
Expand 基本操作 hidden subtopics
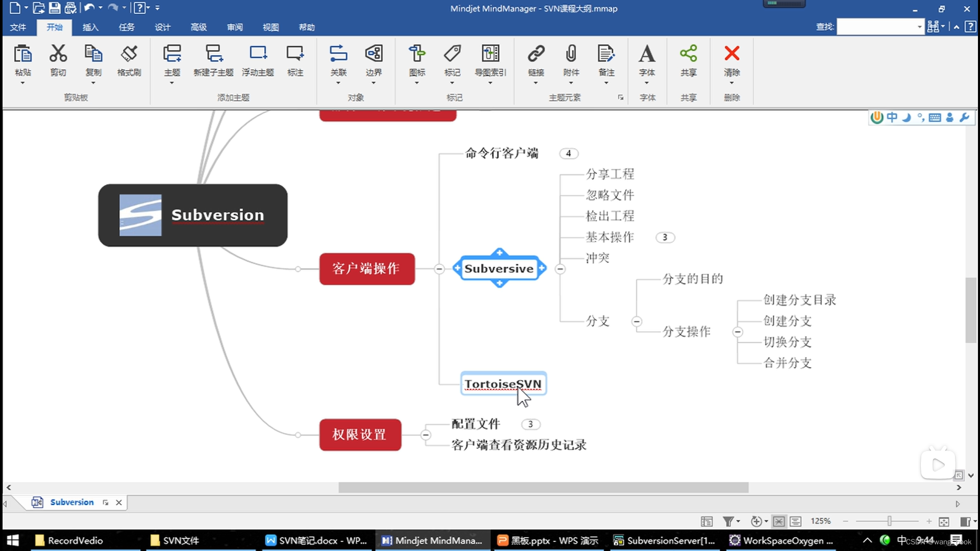665,237
